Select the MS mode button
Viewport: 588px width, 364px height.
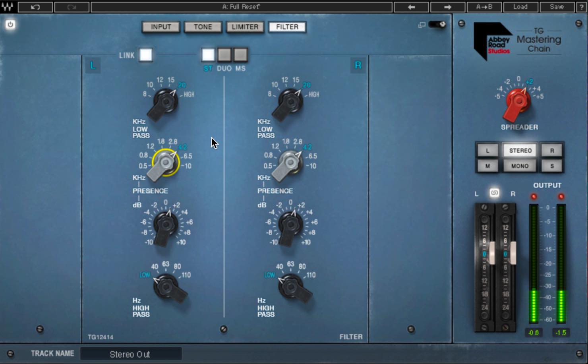click(240, 55)
